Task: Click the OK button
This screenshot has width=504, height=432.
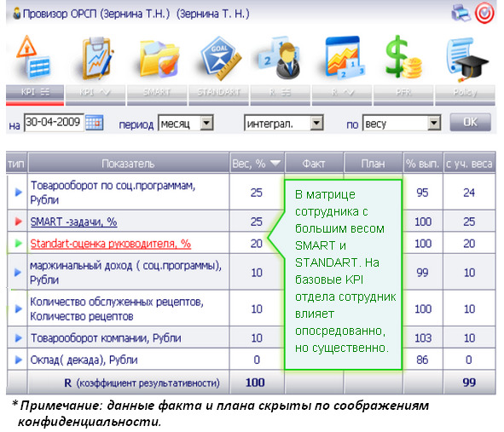Action: pos(471,122)
